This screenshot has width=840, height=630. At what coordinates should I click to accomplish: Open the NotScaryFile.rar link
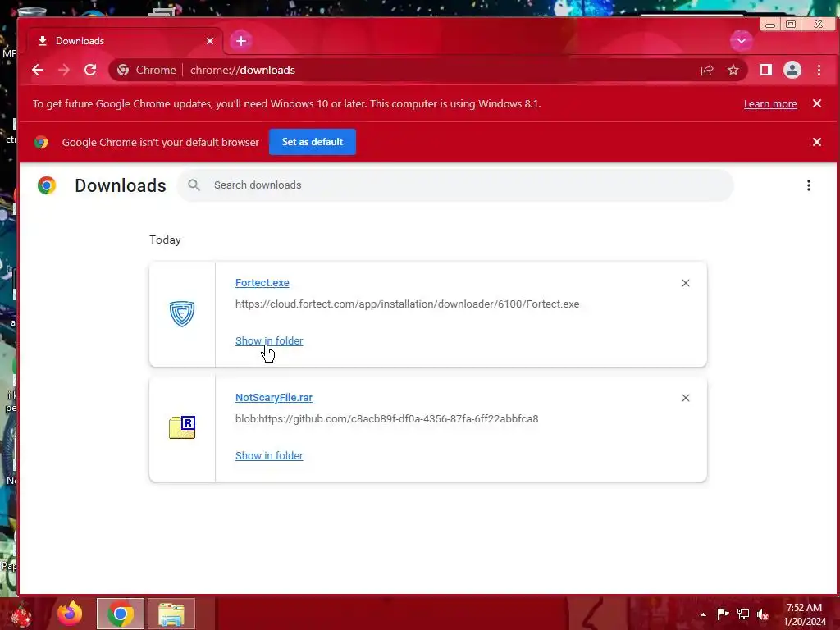(274, 398)
